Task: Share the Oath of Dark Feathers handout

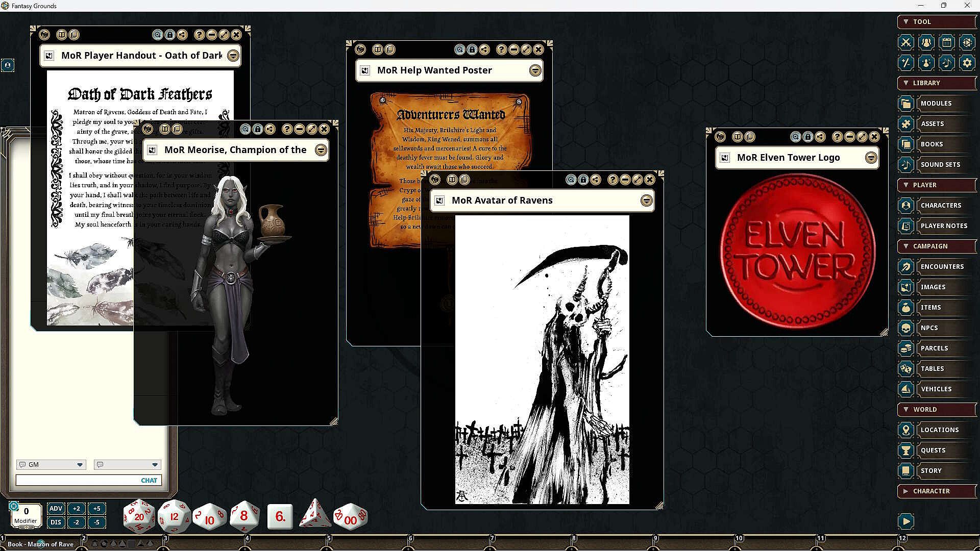Action: pos(182,35)
